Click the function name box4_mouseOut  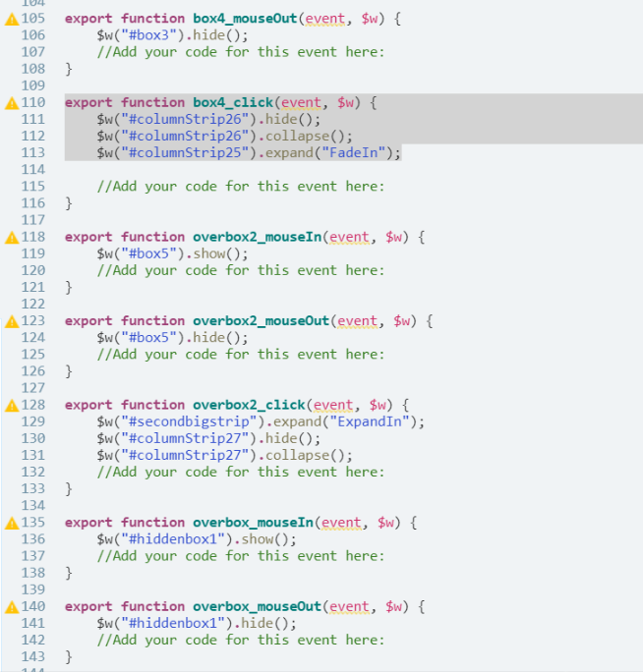[245, 19]
